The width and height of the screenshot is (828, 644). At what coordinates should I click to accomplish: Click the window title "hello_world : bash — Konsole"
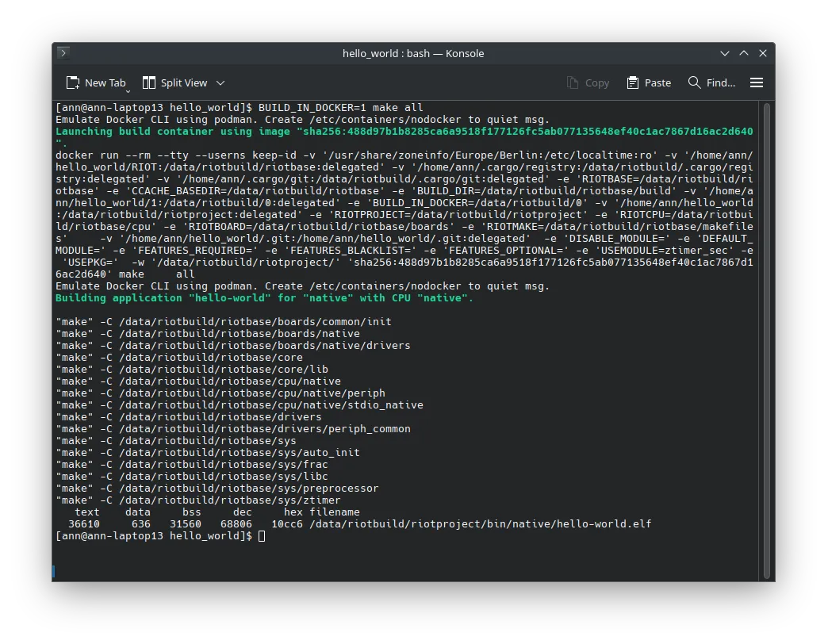413,53
